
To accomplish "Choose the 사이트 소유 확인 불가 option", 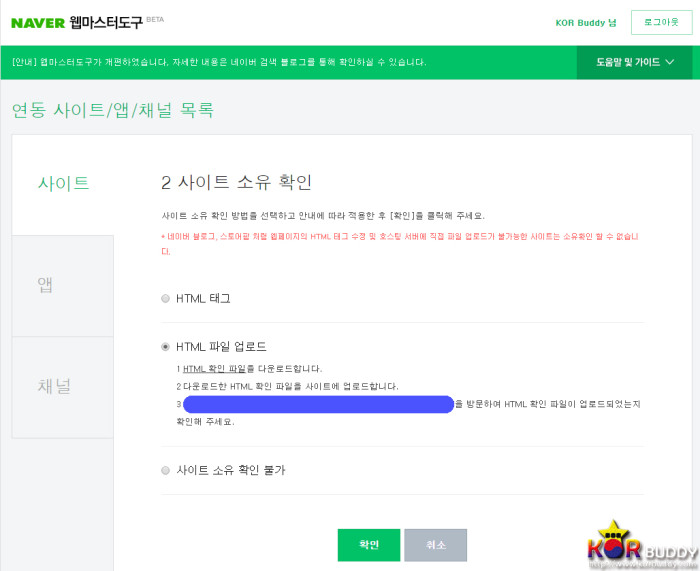I will (x=166, y=470).
